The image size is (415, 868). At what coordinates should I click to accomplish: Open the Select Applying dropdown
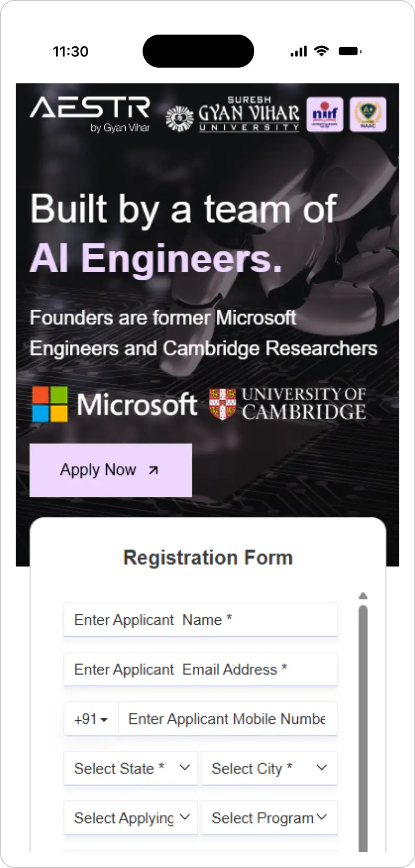coord(130,818)
